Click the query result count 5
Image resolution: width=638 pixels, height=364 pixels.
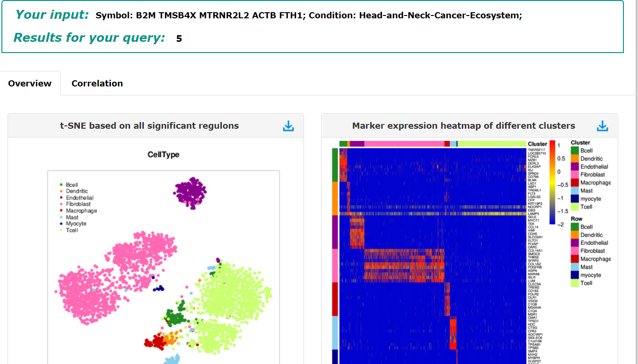[179, 39]
